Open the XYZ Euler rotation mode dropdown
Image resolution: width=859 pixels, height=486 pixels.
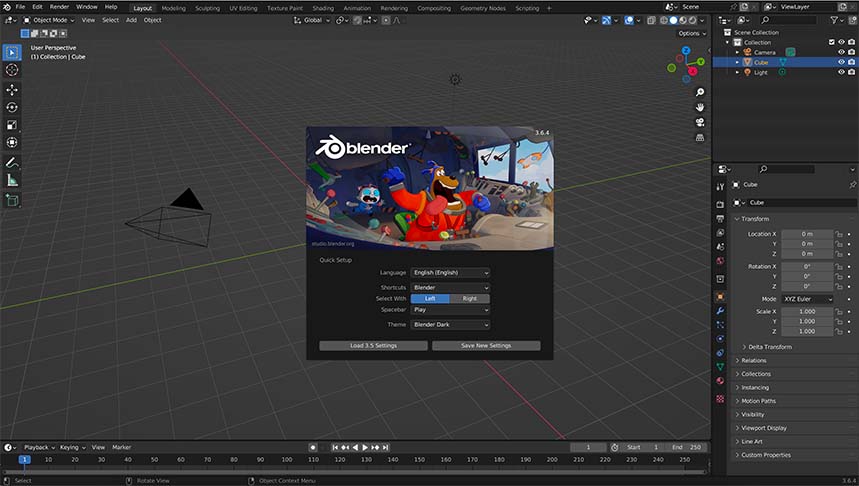(x=808, y=299)
